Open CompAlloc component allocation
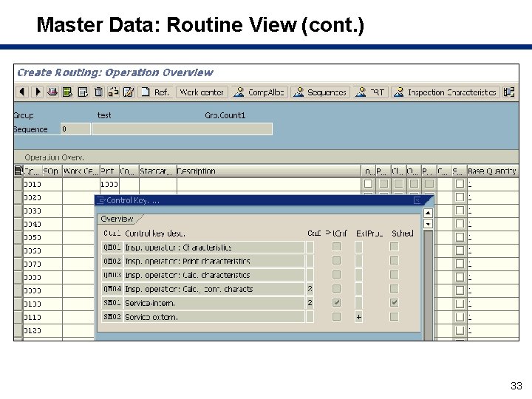Viewport: 532px width, 399px height. coord(259,92)
